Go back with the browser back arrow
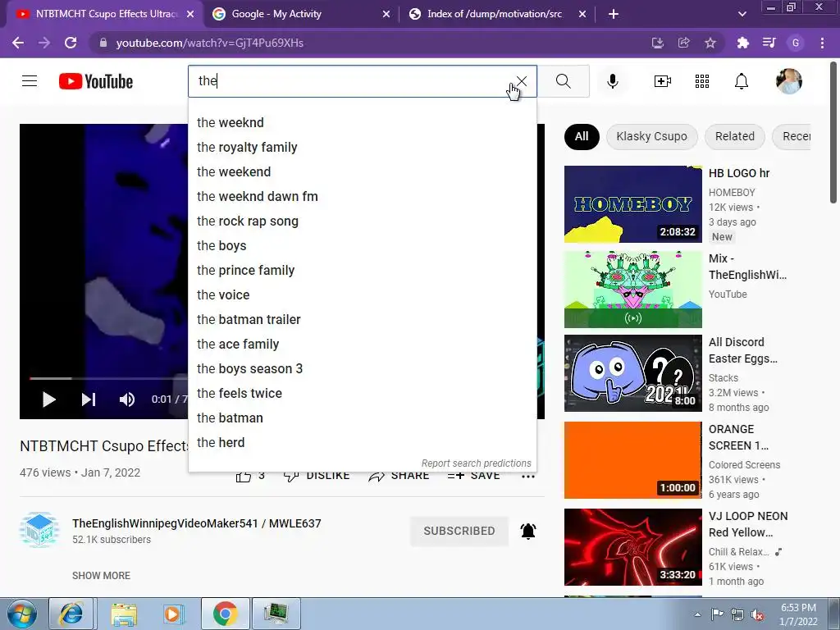The height and width of the screenshot is (630, 840). coord(18,43)
